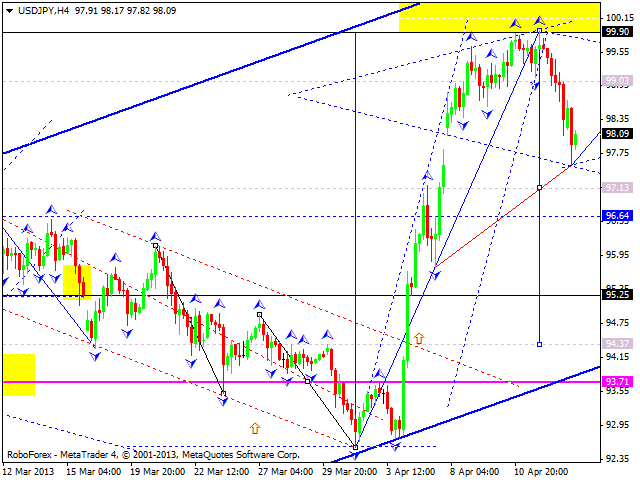
Task: Click the blue 96.64 price level label
Action: (617, 215)
